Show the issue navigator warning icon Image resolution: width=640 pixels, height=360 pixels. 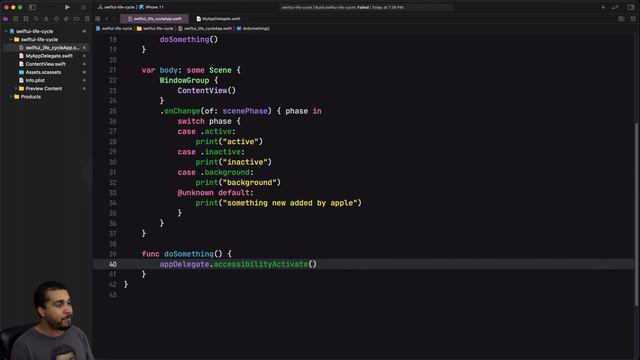46,19
